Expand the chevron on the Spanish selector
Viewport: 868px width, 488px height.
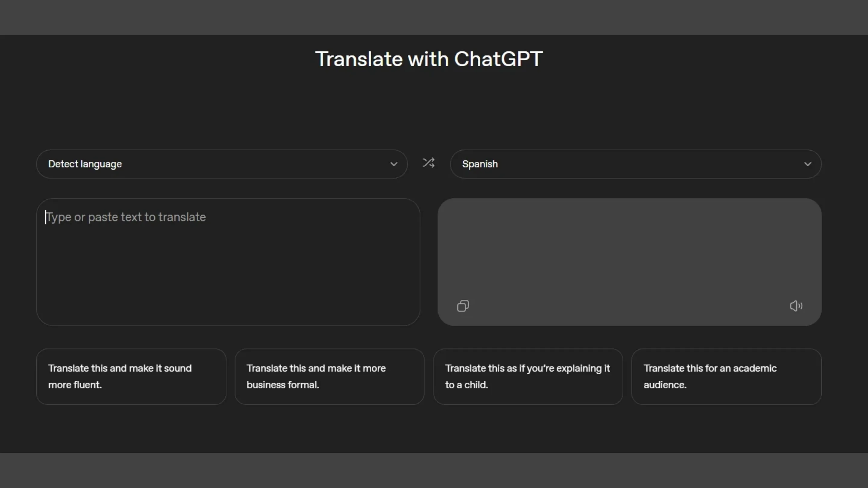tap(807, 164)
